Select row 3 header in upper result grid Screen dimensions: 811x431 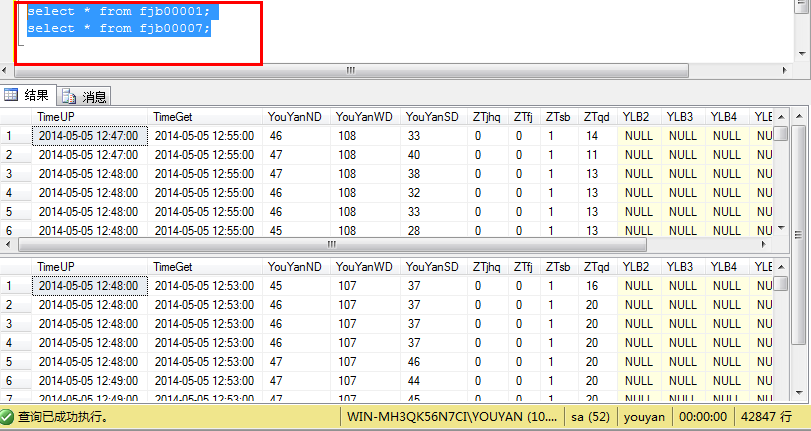pos(10,174)
